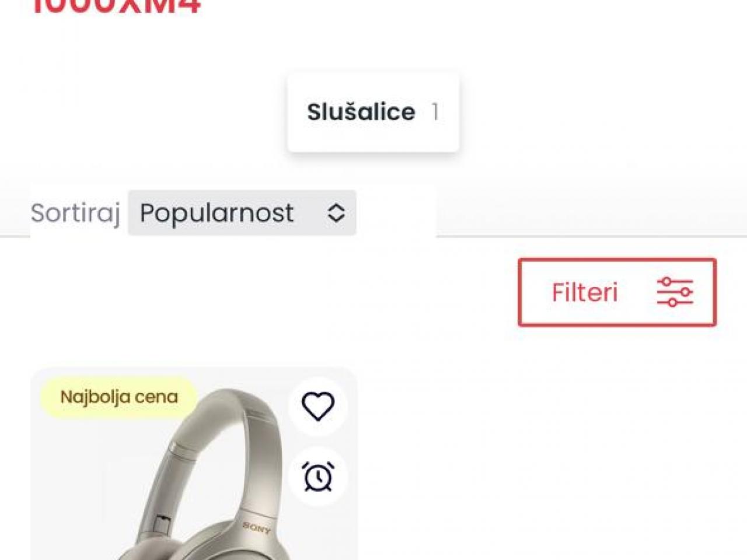This screenshot has width=747, height=560.
Task: Click the word Popularnost in the sort box
Action: (217, 213)
